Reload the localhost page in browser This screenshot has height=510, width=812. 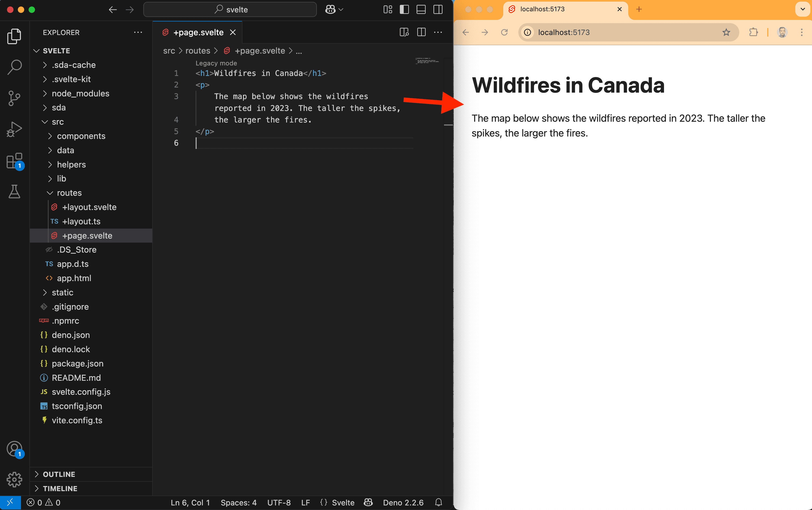pos(504,32)
